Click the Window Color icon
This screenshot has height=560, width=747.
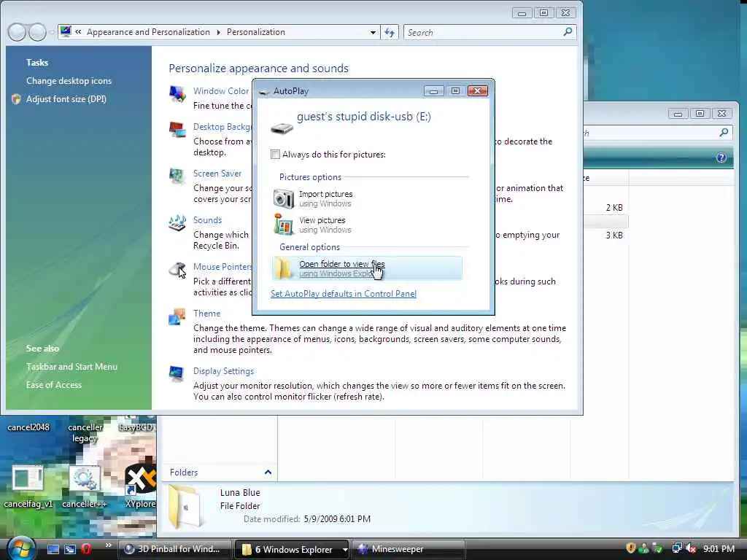tap(178, 93)
